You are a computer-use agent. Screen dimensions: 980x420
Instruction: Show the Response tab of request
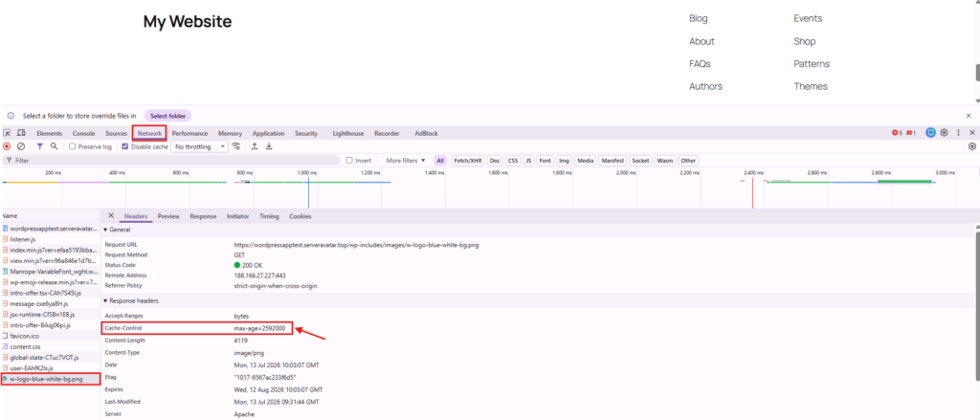tap(203, 216)
